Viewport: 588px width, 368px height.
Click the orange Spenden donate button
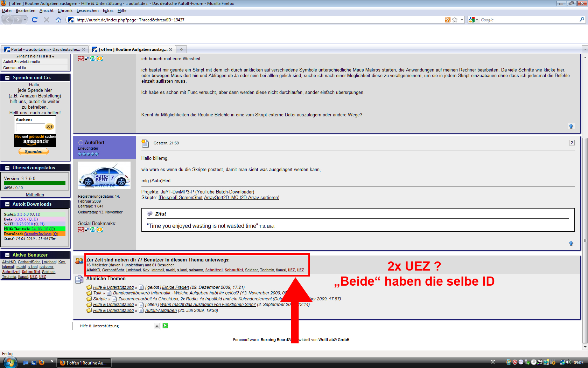point(34,152)
